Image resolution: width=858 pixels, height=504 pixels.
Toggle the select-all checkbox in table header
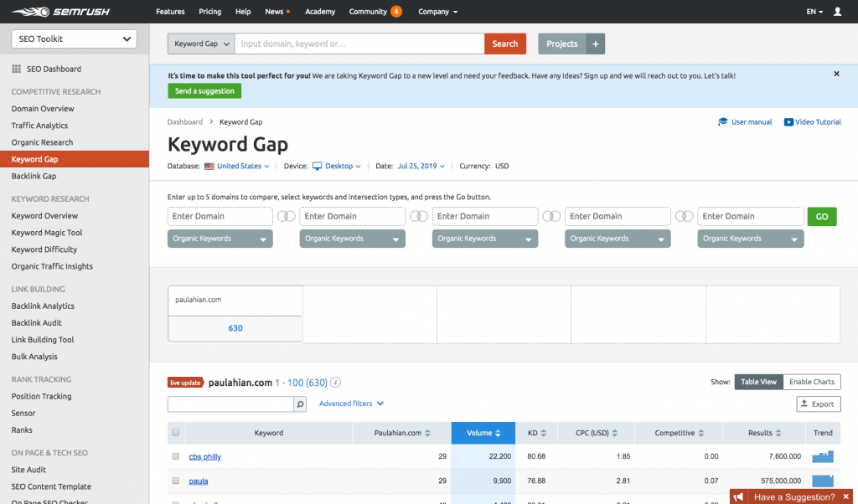(176, 433)
